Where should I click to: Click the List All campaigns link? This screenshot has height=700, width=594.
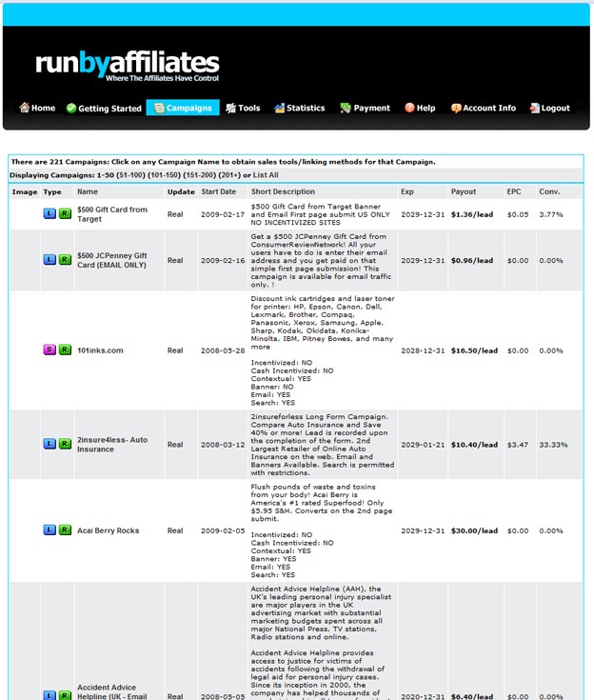(266, 175)
